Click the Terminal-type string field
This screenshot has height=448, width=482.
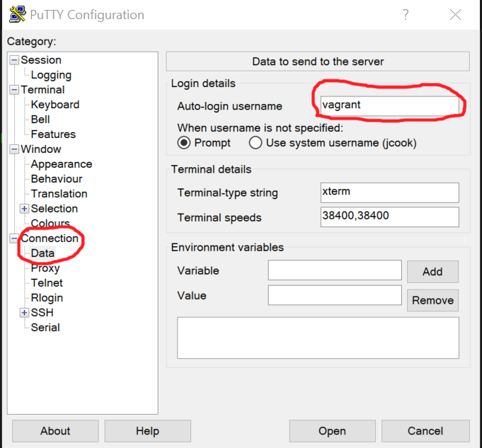coord(390,193)
